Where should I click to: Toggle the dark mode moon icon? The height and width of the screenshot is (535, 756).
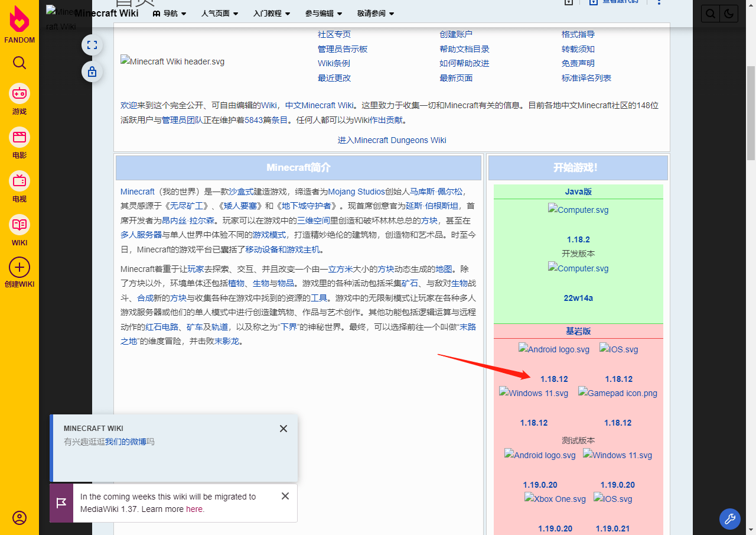pos(728,14)
